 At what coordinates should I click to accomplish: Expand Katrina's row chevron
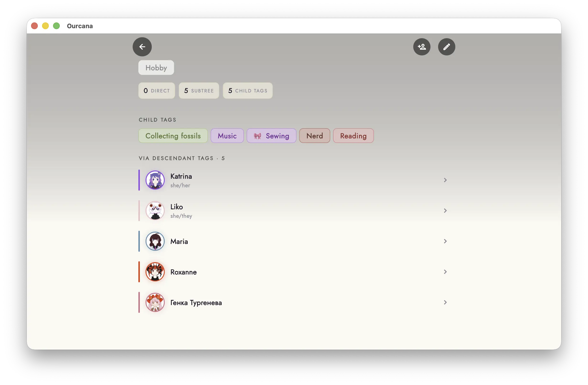tap(445, 180)
